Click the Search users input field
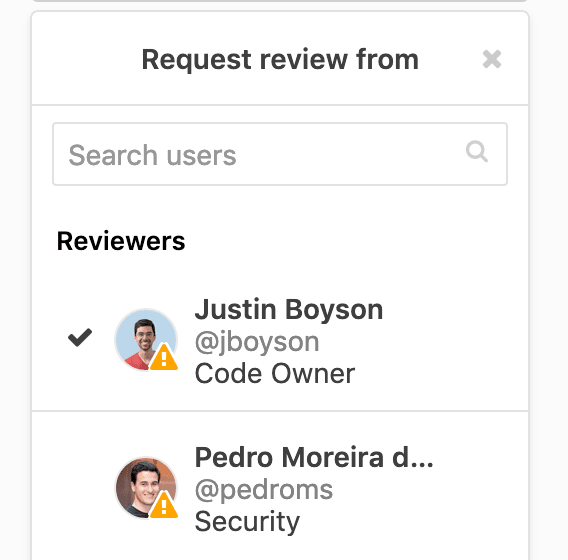The height and width of the screenshot is (560, 568). (x=280, y=154)
